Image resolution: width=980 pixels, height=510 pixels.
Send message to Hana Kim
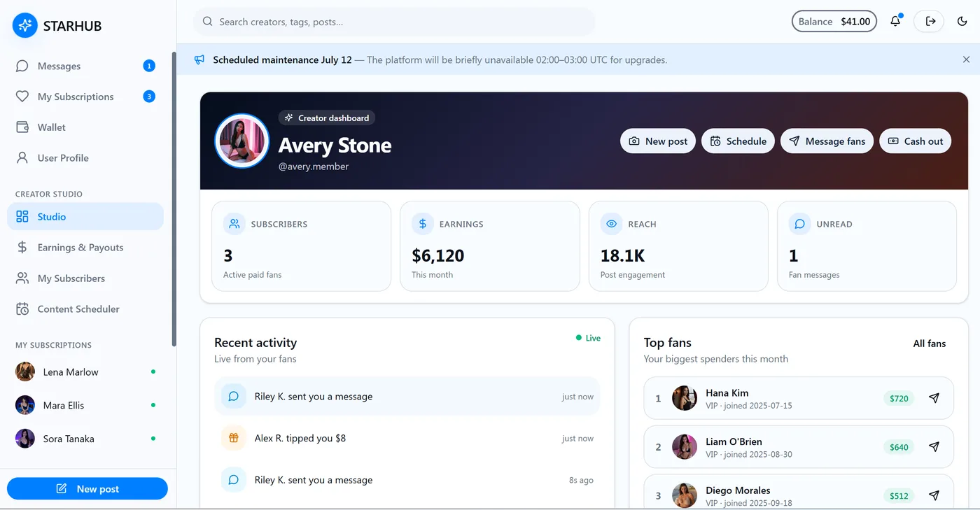pyautogui.click(x=934, y=398)
